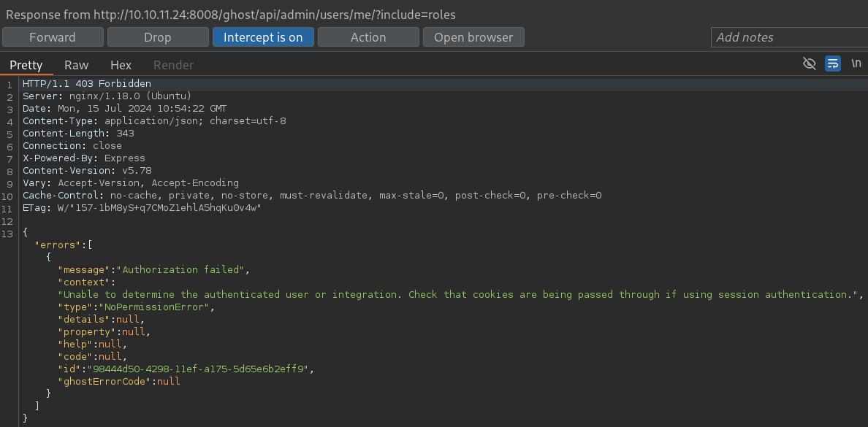Click the Vary header line
This screenshot has height=427, width=868.
point(131,182)
